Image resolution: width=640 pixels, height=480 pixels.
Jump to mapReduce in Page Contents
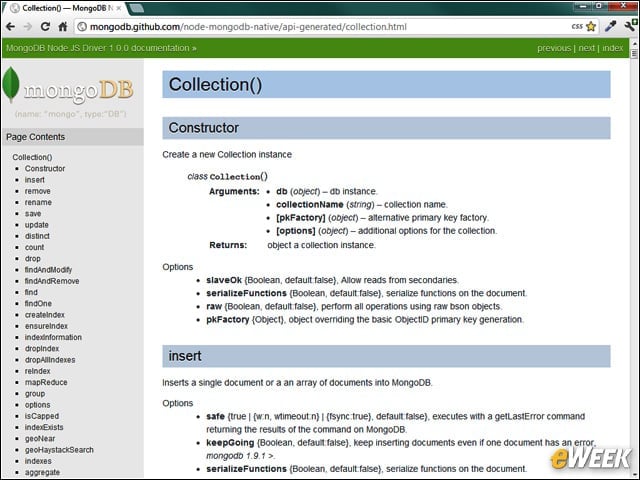point(46,382)
